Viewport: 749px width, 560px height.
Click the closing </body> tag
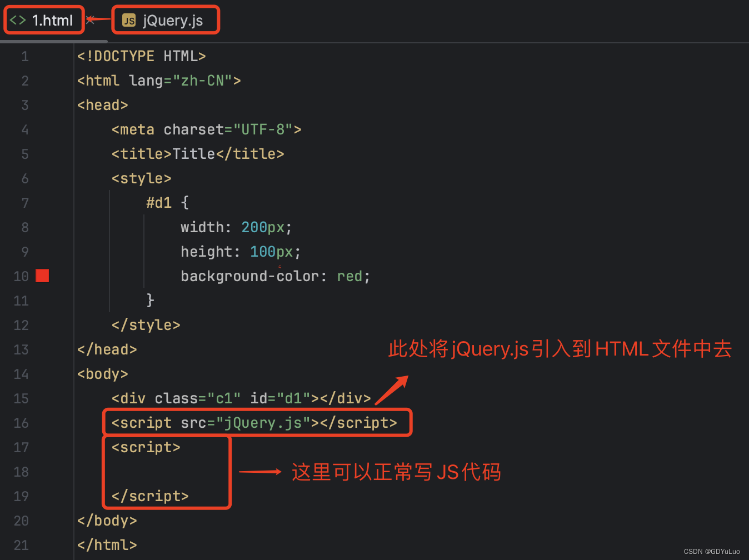coord(107,521)
